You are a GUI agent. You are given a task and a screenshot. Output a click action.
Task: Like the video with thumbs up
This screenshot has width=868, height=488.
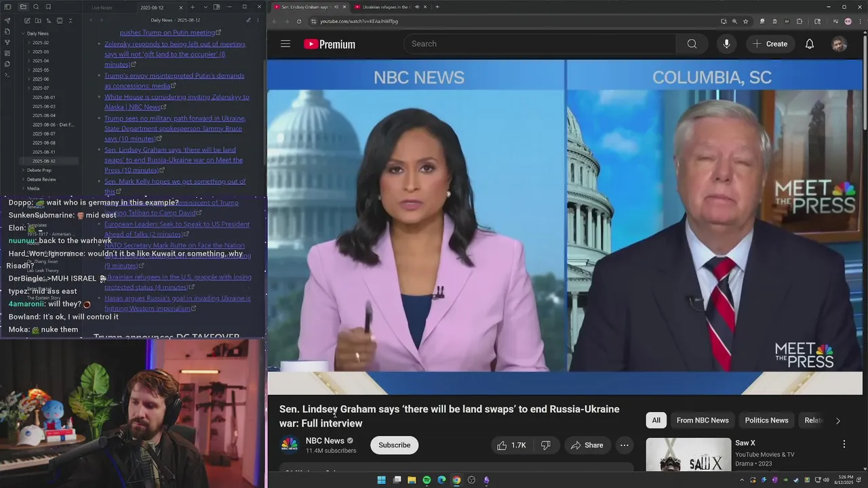pyautogui.click(x=511, y=445)
